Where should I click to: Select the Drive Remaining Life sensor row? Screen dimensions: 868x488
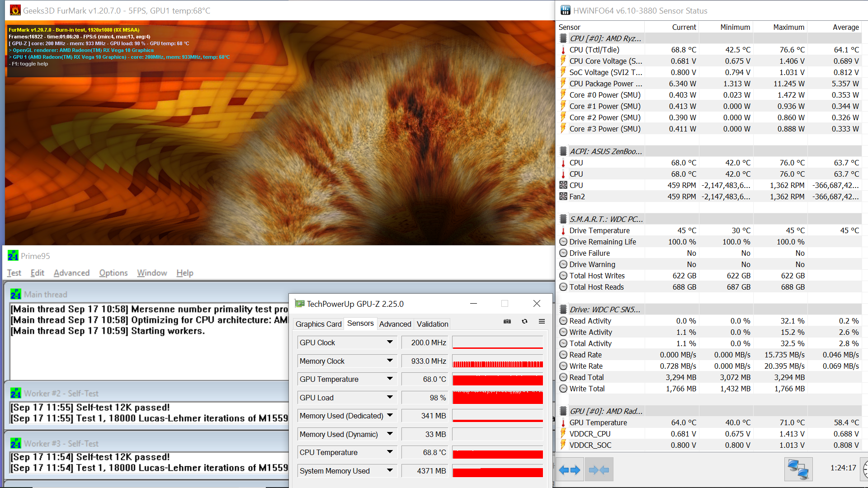[602, 242]
